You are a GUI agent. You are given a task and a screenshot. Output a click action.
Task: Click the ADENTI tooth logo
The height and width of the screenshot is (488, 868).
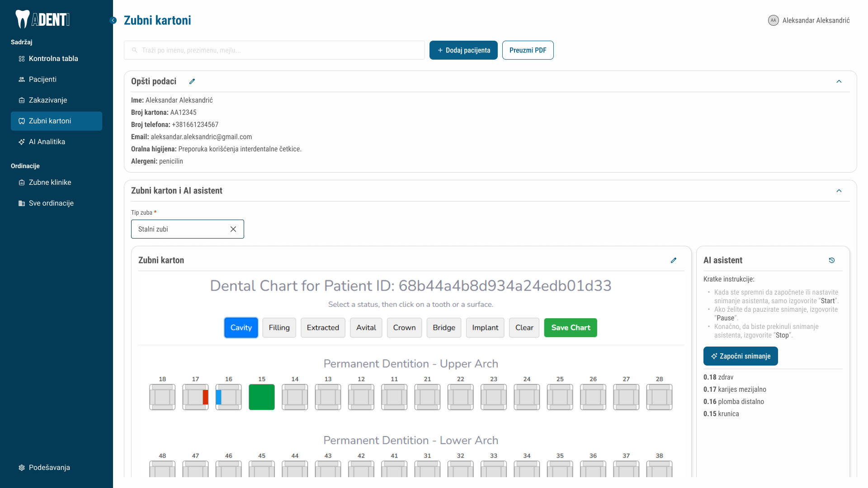42,19
